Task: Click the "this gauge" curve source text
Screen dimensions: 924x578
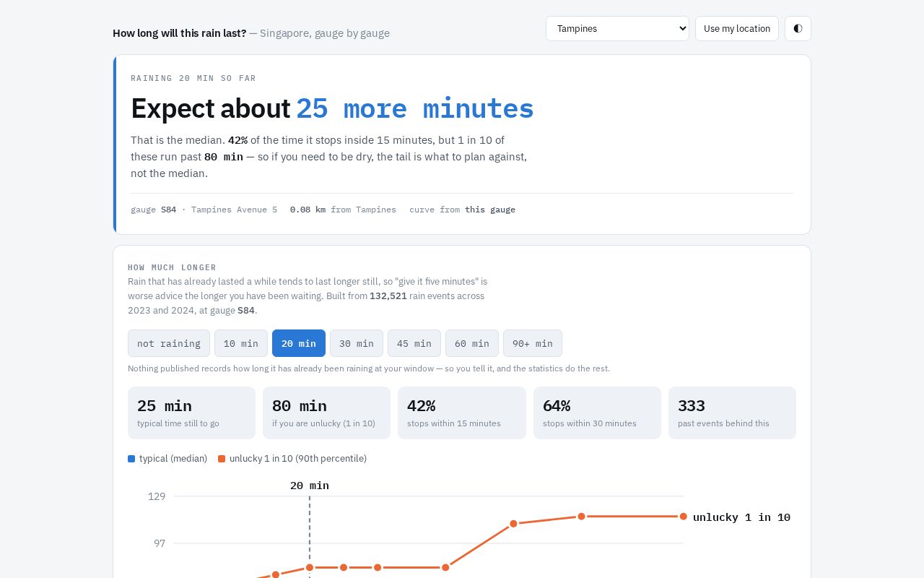Action: coord(490,210)
